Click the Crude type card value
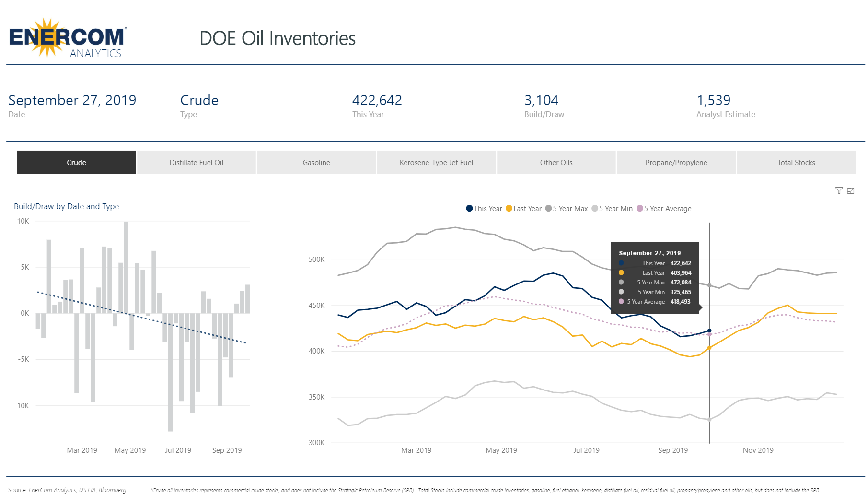Screen dimensions: 868x496 pos(199,100)
